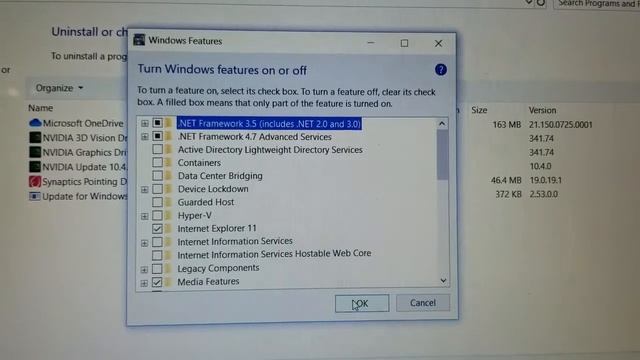This screenshot has height=360, width=640.
Task: Expand Device Lockdown tree node
Action: click(x=144, y=189)
